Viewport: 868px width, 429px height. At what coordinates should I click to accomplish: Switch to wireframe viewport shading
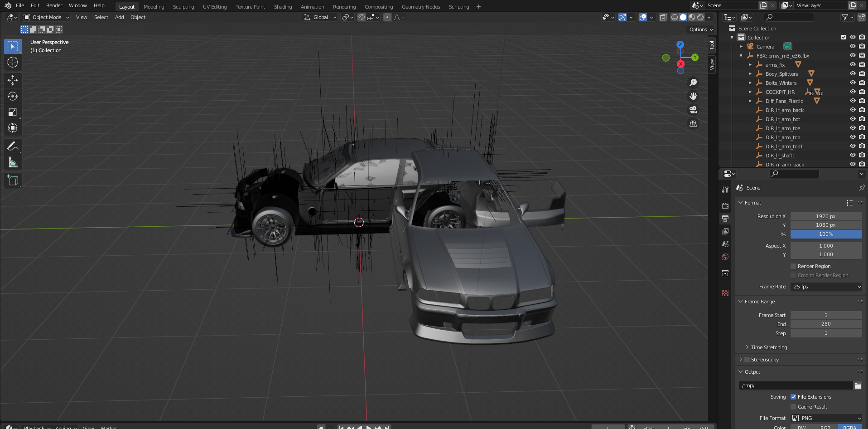click(x=675, y=17)
